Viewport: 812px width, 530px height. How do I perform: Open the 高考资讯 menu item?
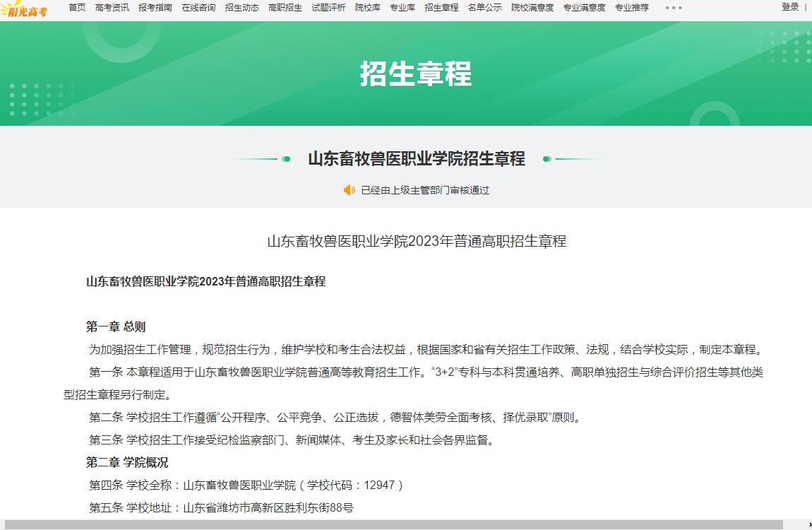click(112, 8)
